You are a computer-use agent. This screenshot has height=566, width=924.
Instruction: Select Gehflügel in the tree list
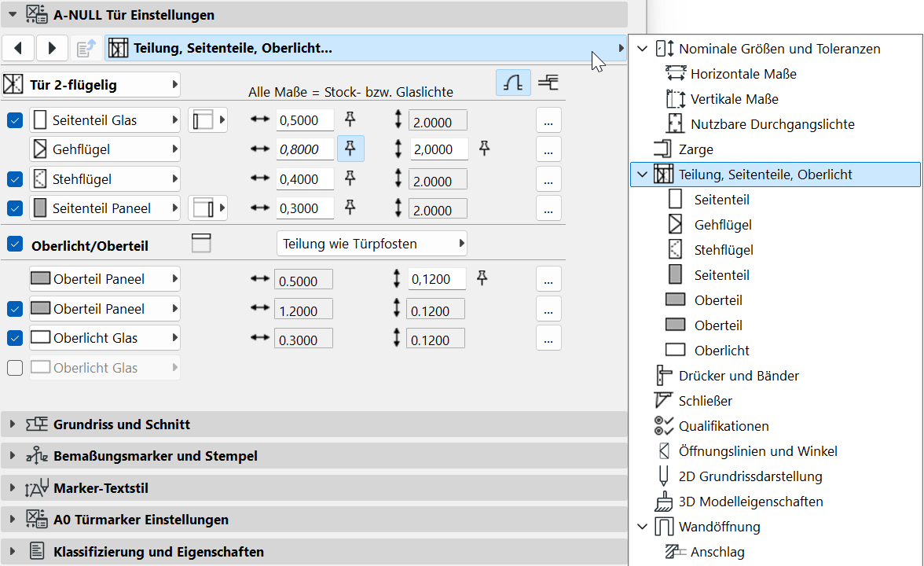tap(723, 225)
